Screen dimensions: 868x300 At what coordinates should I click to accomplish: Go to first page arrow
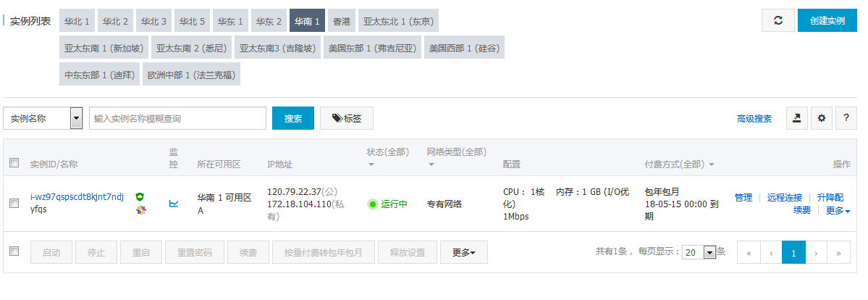[749, 252]
